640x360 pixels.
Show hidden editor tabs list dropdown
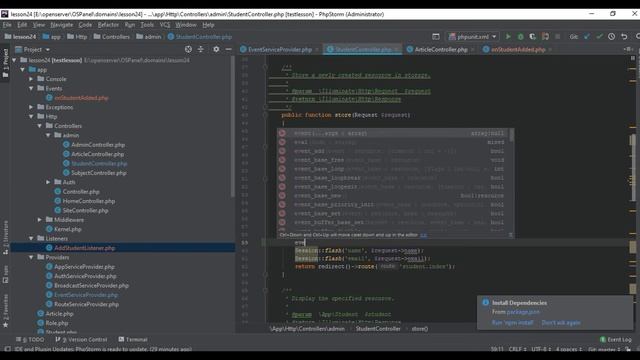tap(627, 49)
